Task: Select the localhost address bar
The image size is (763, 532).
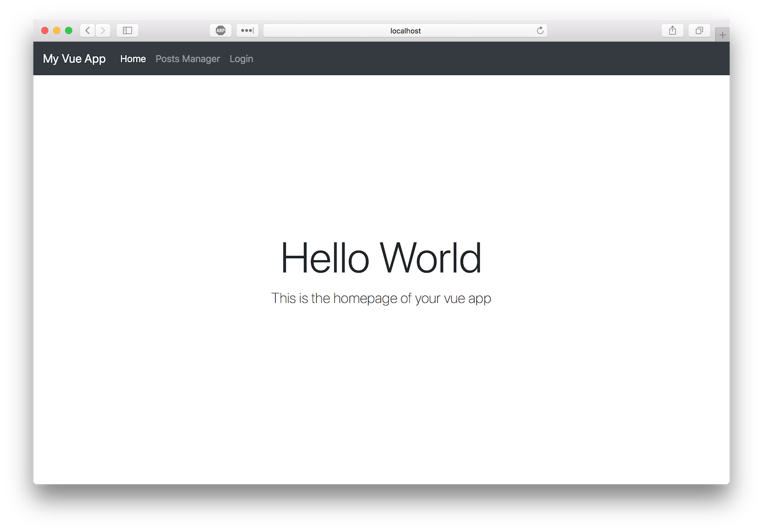Action: click(405, 30)
